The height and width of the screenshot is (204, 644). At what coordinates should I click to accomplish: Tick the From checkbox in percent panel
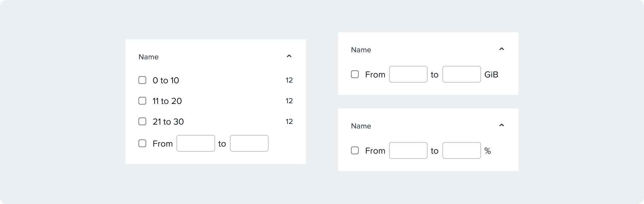click(355, 150)
